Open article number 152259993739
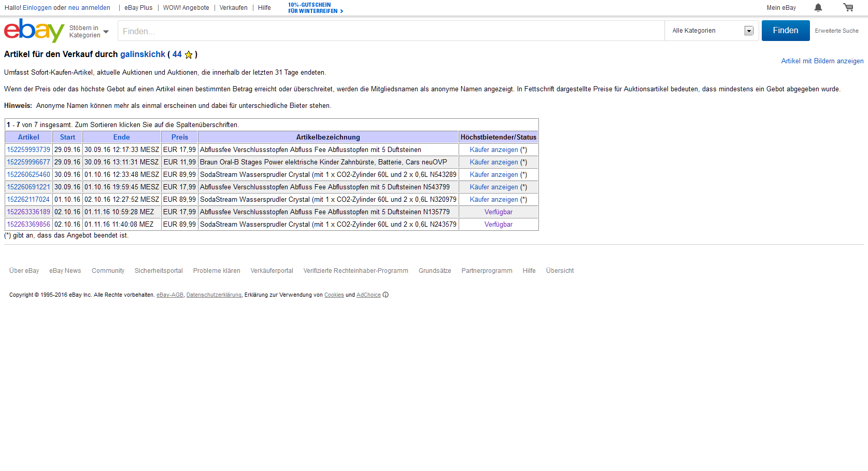The height and width of the screenshot is (471, 868). pyautogui.click(x=29, y=150)
